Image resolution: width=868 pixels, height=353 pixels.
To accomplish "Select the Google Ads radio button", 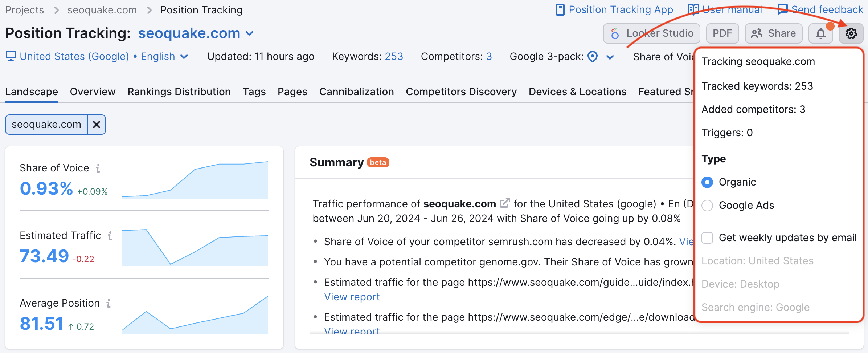I will pyautogui.click(x=707, y=205).
